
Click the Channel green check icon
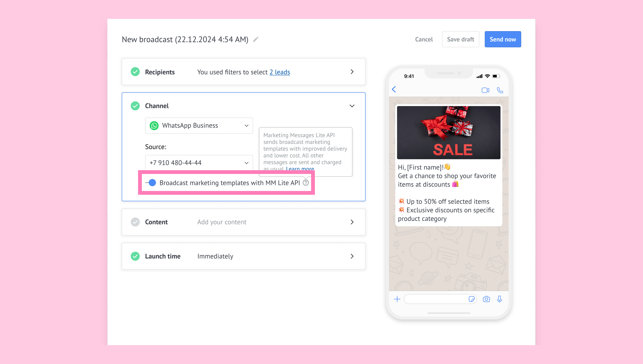[x=135, y=106]
